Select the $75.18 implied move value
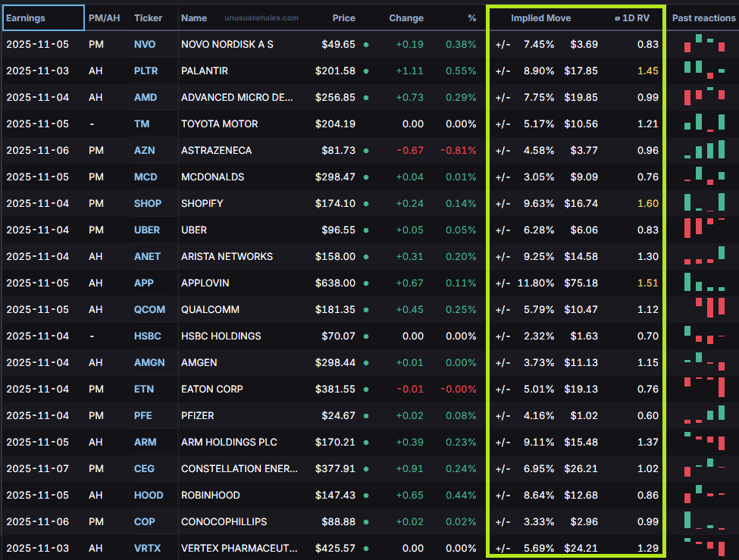 pyautogui.click(x=581, y=283)
